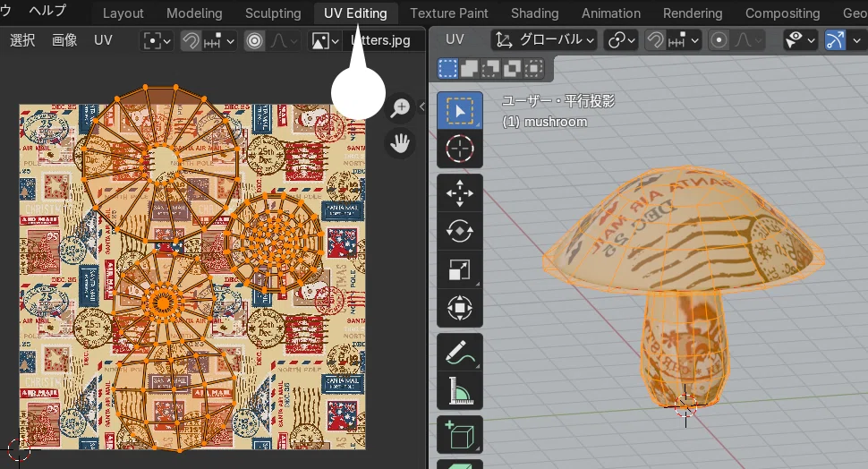Open snapping options dropdown in UV editor
This screenshot has height=469, width=868.
tap(220, 40)
